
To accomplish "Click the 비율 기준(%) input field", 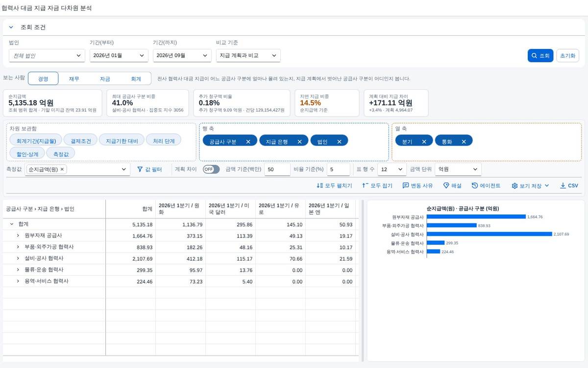I will (339, 169).
